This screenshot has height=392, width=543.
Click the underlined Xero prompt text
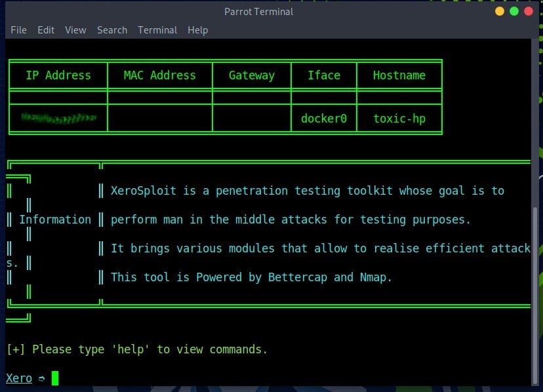tap(19, 378)
